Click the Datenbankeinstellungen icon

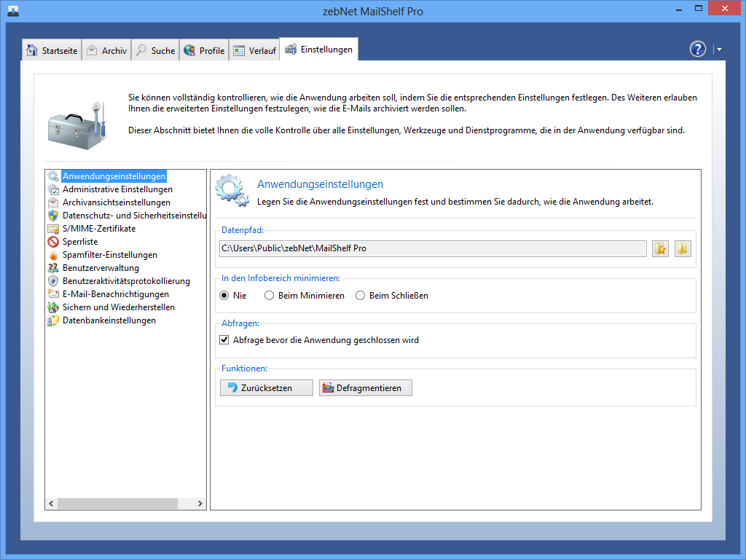[53, 320]
